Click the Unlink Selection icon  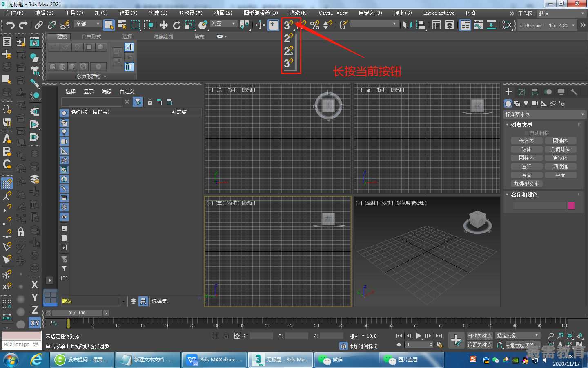tap(52, 25)
